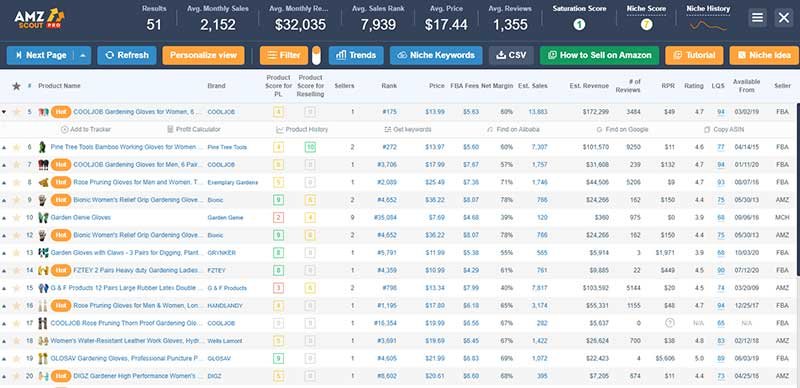Expand the COOLJOB Gloves for Men row

click(x=4, y=165)
